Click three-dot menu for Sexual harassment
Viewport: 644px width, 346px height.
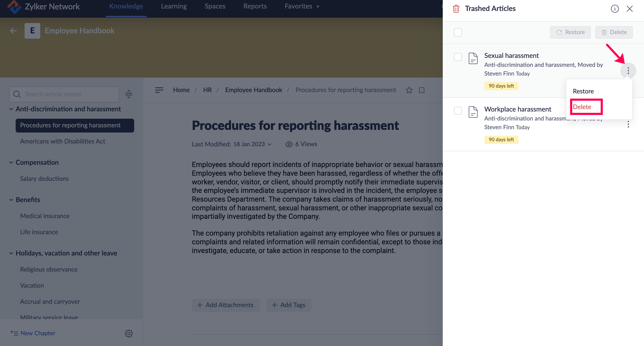[628, 71]
